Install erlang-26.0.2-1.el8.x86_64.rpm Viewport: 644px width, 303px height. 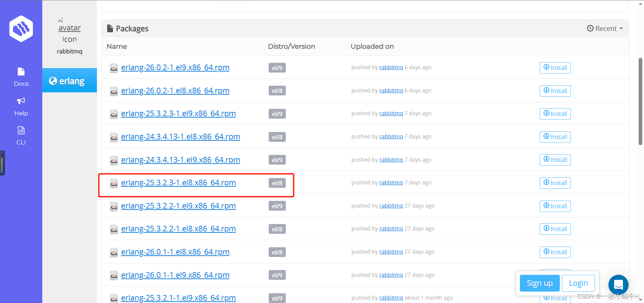[555, 91]
